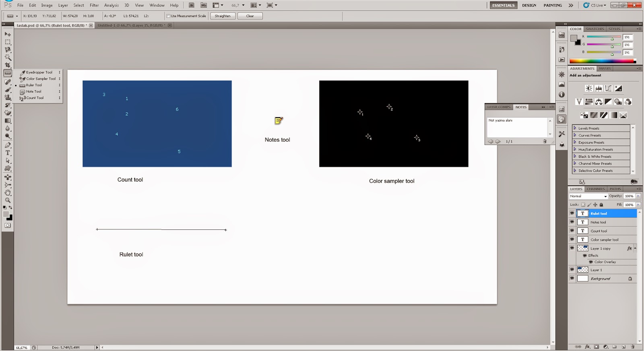The image size is (644, 351).
Task: Add an Exposure adjustment
Action: (618, 88)
